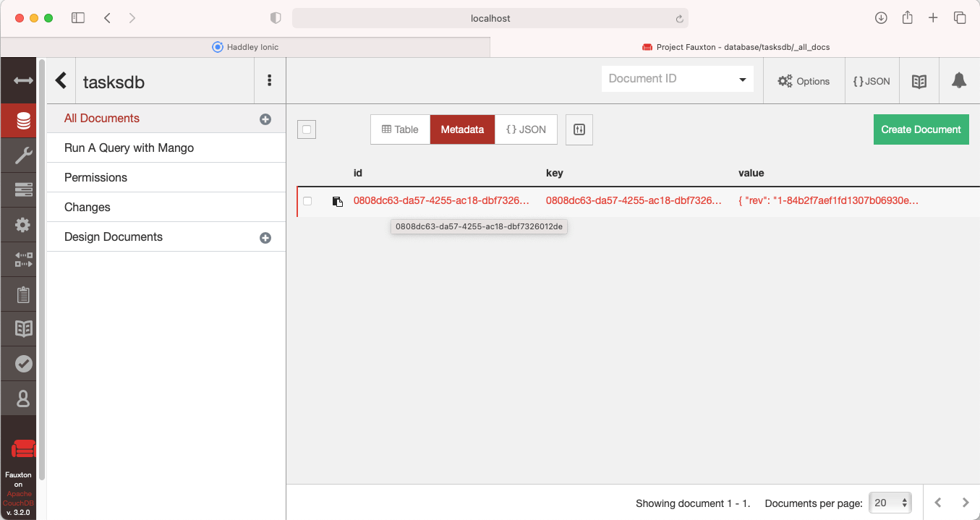Click the CouchDB couch logo
Screen dimensions: 980x520
point(23,449)
